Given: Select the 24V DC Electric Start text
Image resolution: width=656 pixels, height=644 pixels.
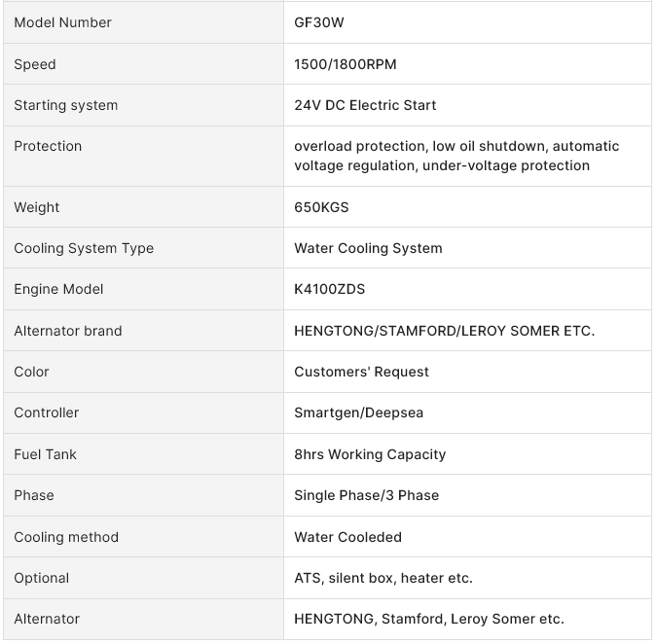Looking at the screenshot, I should (x=365, y=105).
